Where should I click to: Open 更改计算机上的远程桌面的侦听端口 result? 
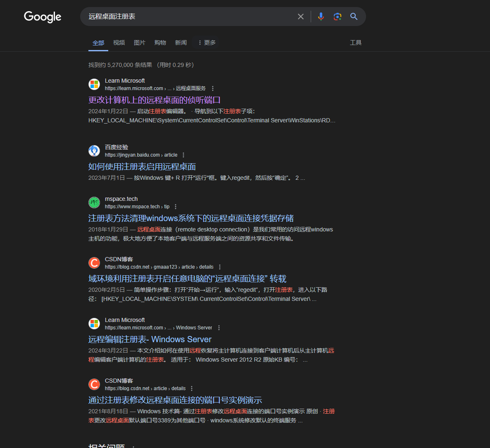155,100
